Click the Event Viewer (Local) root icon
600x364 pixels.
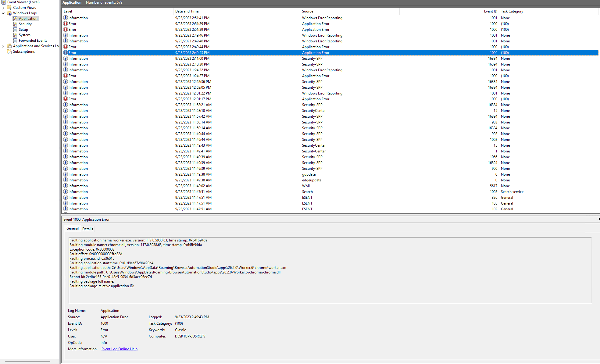click(3, 2)
